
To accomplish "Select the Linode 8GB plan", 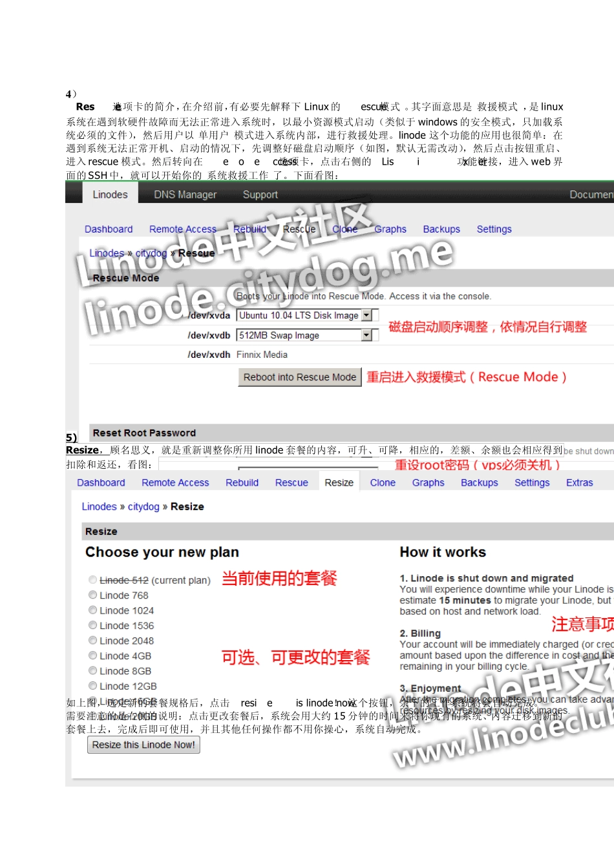I will click(x=93, y=670).
